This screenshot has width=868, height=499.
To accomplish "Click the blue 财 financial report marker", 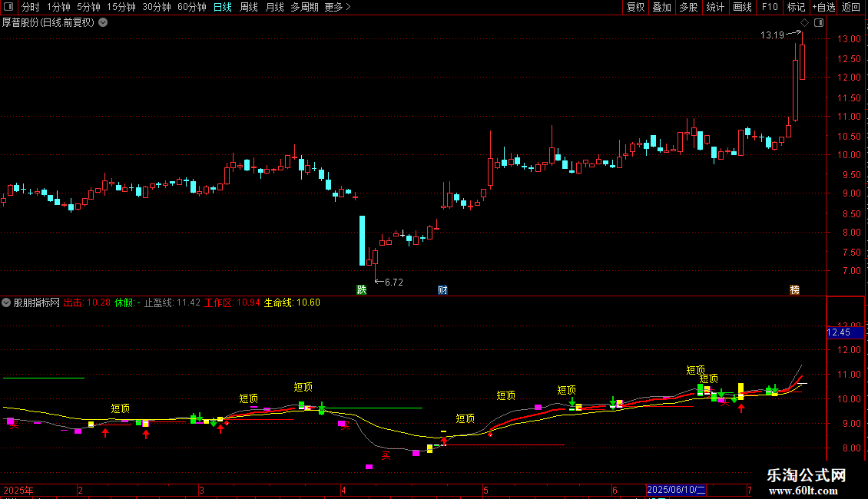I will pyautogui.click(x=442, y=290).
